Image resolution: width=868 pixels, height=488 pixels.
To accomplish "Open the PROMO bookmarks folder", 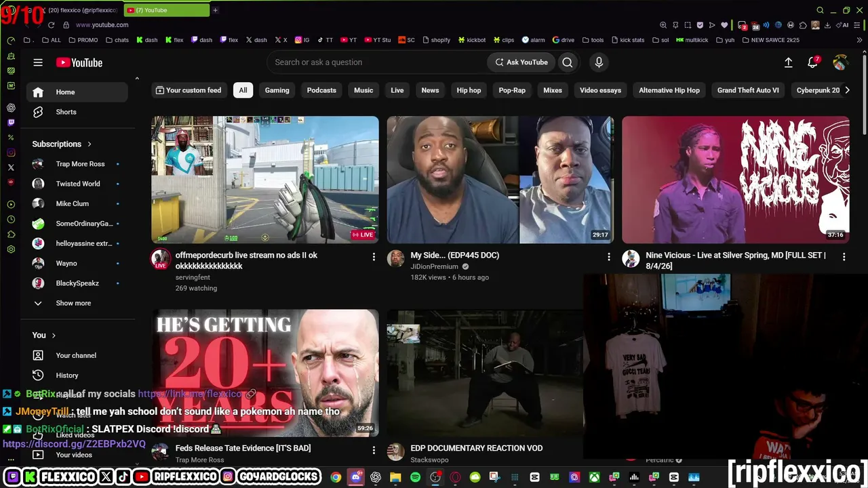I will click(83, 40).
